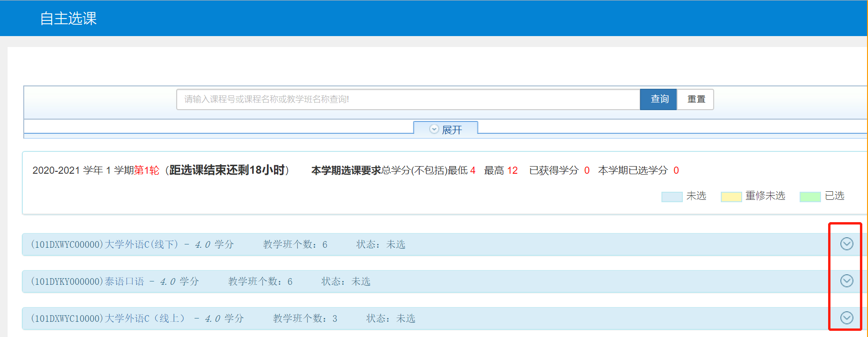
Task: Click the red 第1轮 round text
Action: point(146,170)
